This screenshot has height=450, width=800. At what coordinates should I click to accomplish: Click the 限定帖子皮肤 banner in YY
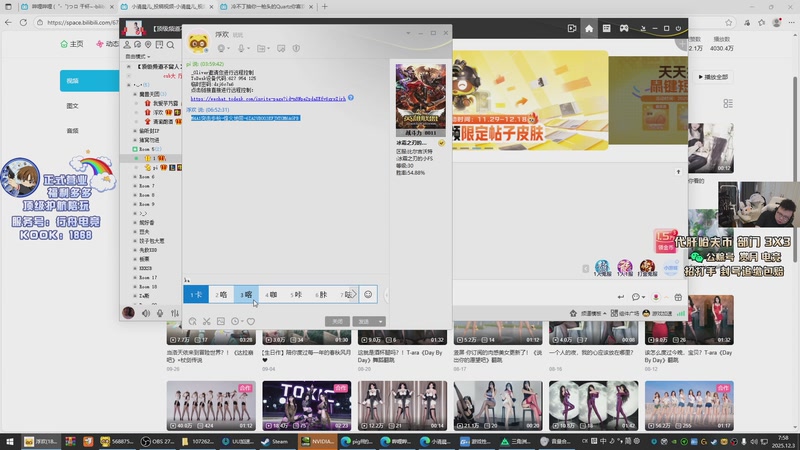coord(531,100)
